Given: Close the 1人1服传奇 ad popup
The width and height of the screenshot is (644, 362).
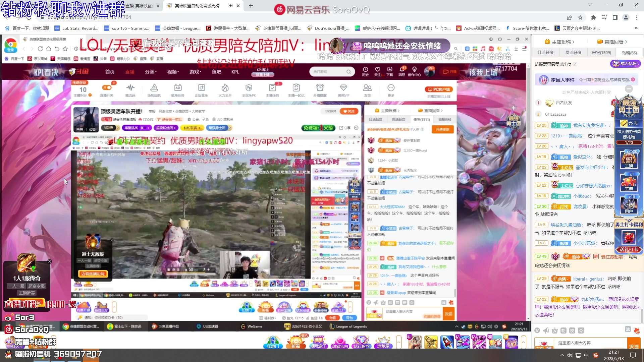Looking at the screenshot, I should tap(50, 261).
